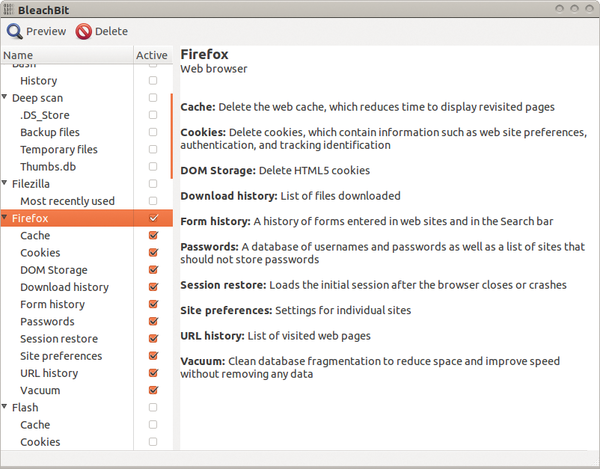The image size is (600, 469).
Task: Select Cache under Flash
Action: click(x=86, y=425)
